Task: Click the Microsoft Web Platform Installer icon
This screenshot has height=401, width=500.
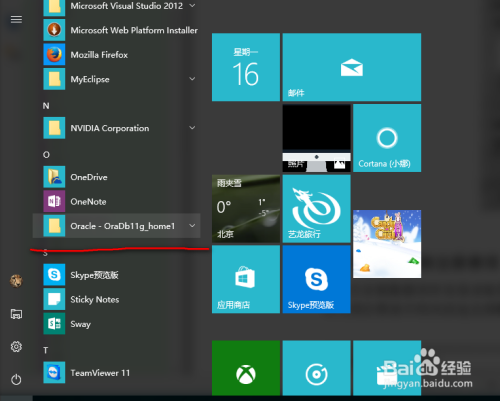Action: [54, 30]
